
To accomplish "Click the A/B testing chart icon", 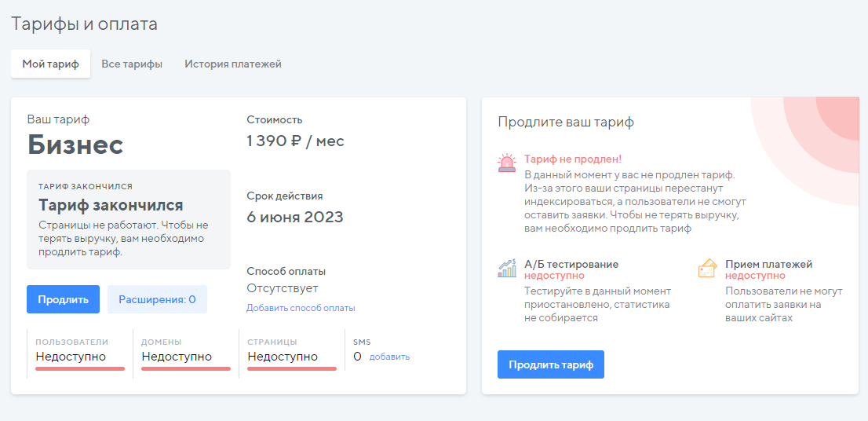I will [507, 268].
